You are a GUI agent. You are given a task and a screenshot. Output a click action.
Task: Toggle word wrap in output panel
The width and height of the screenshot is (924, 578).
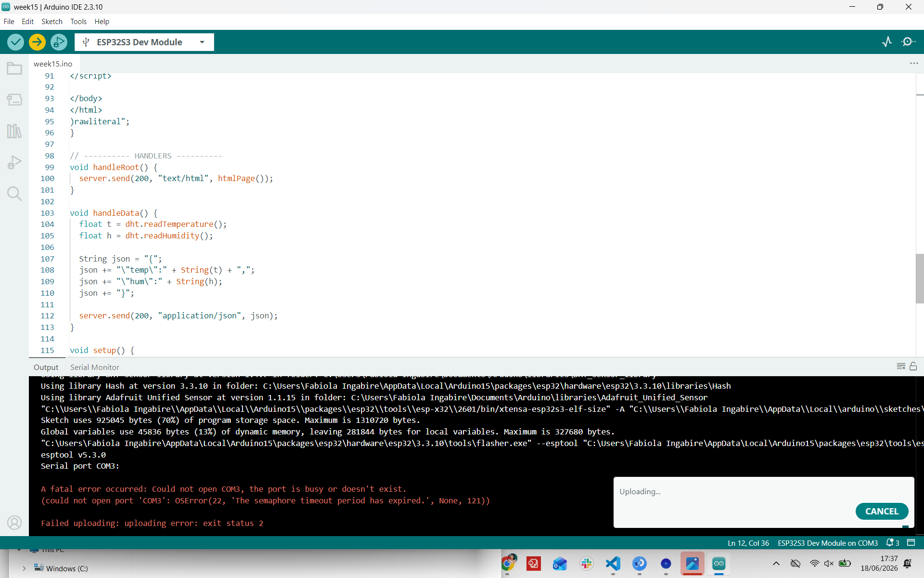pyautogui.click(x=901, y=367)
